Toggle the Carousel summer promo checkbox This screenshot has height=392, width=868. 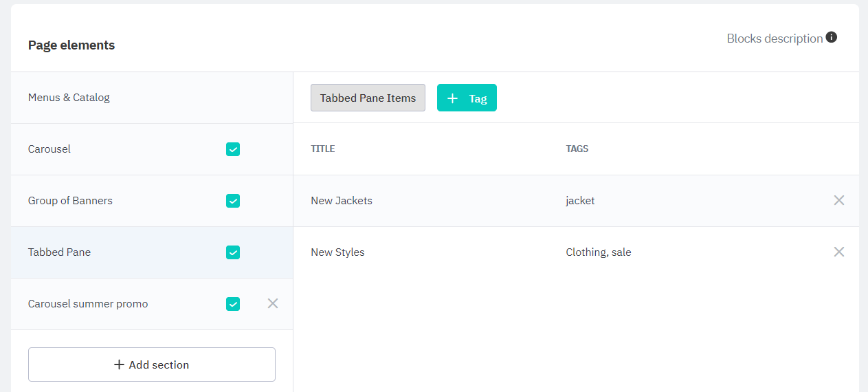[233, 304]
